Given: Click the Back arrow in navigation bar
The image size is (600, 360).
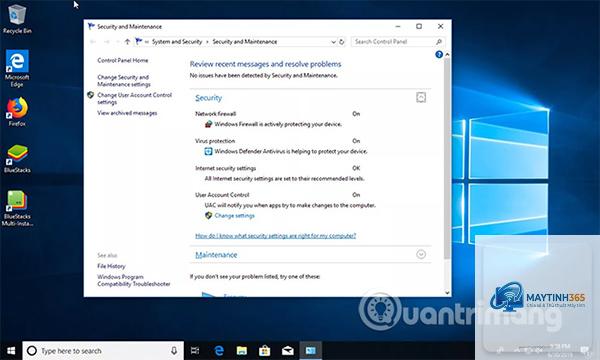Looking at the screenshot, I should coord(93,42).
